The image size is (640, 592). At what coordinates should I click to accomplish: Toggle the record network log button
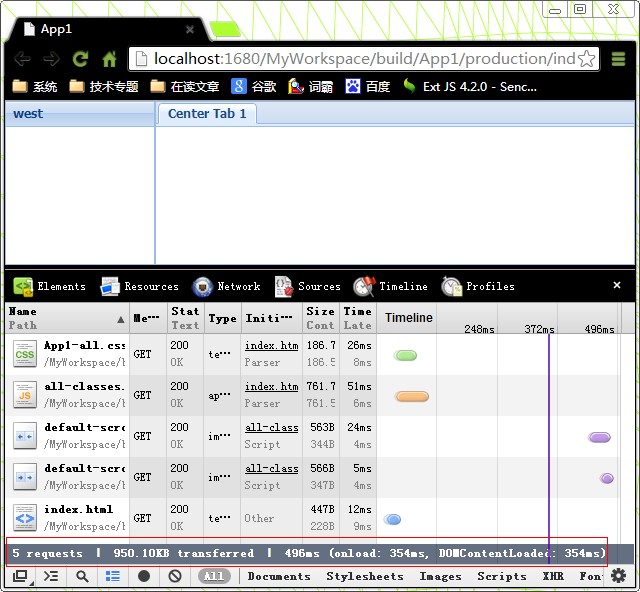point(144,576)
